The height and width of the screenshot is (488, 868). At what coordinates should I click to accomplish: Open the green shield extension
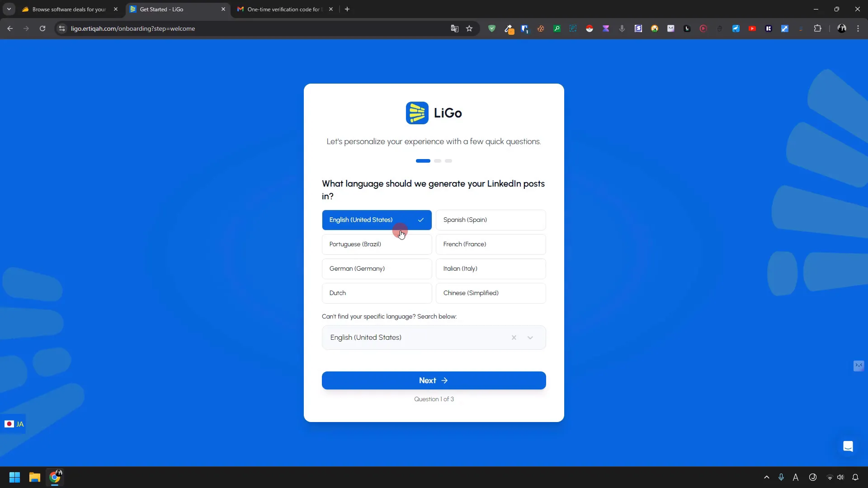coord(492,28)
